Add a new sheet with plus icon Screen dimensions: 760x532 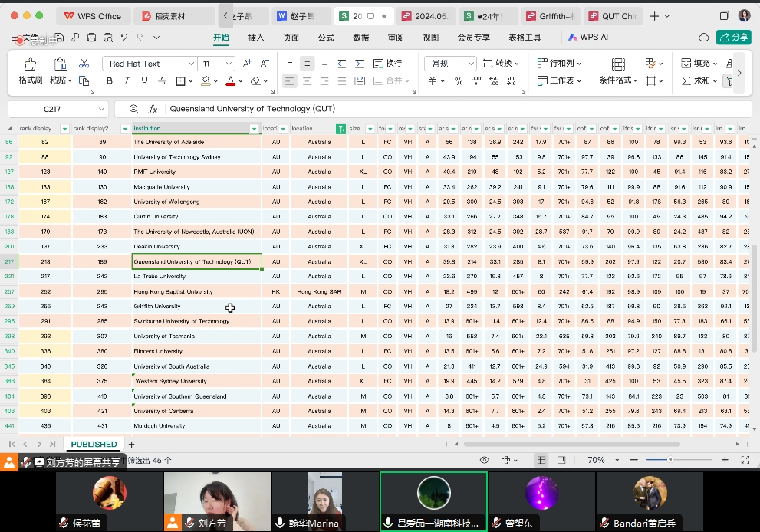coord(131,445)
